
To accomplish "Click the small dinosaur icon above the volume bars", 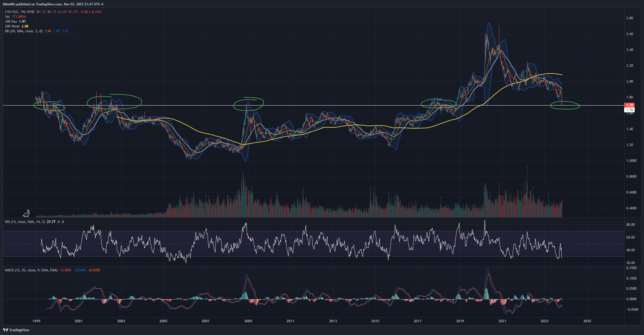I will [26, 213].
